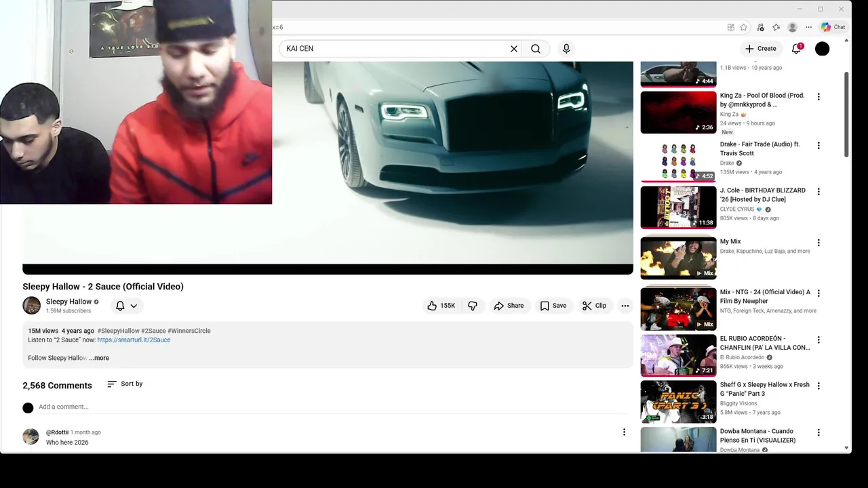Play King Za Pool Of Blood thumbnail

pyautogui.click(x=678, y=113)
